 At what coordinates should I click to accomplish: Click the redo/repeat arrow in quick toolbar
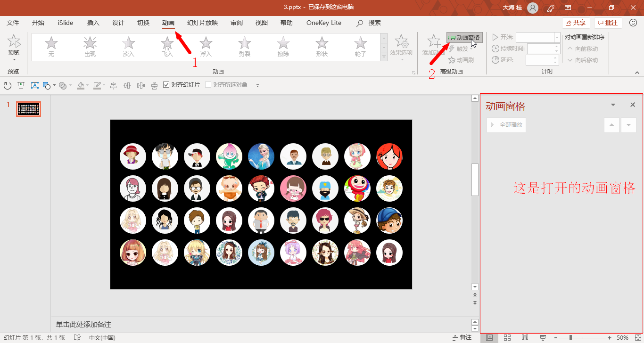point(7,85)
